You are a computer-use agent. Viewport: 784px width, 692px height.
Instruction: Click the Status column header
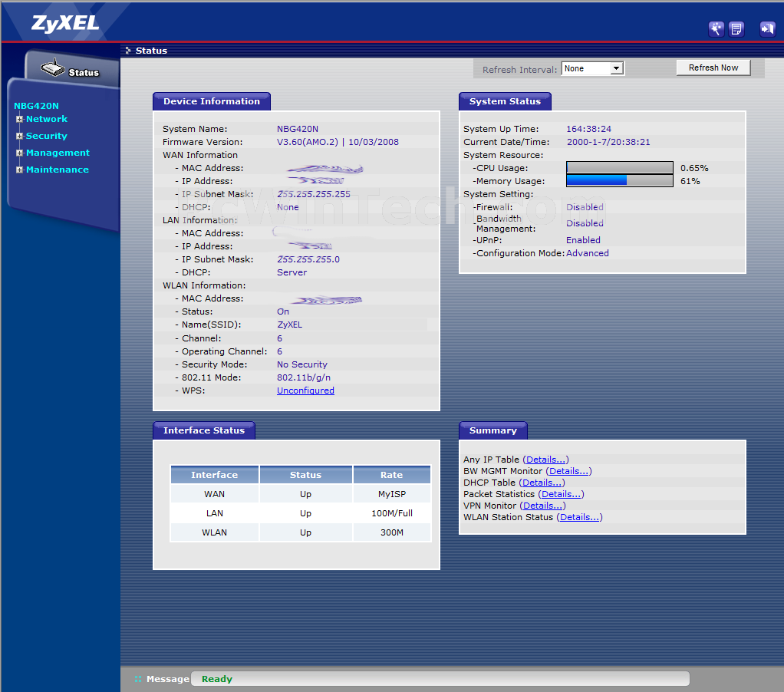click(x=305, y=475)
